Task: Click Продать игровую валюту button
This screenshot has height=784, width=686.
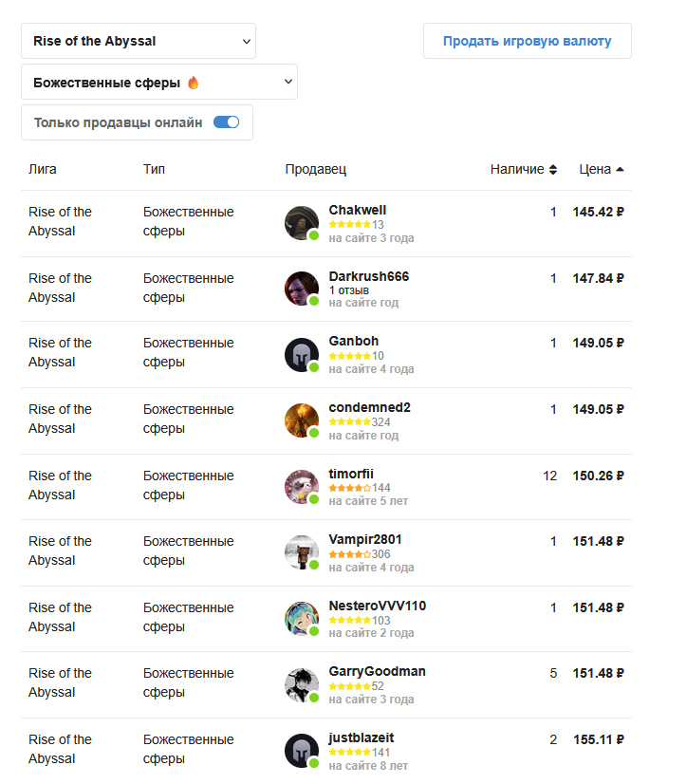Action: tap(527, 41)
